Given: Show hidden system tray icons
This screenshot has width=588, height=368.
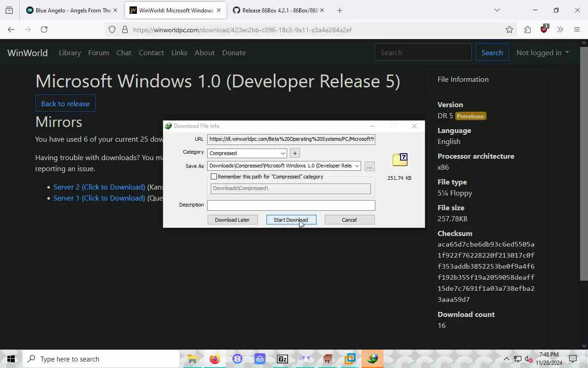Looking at the screenshot, I should 507,359.
